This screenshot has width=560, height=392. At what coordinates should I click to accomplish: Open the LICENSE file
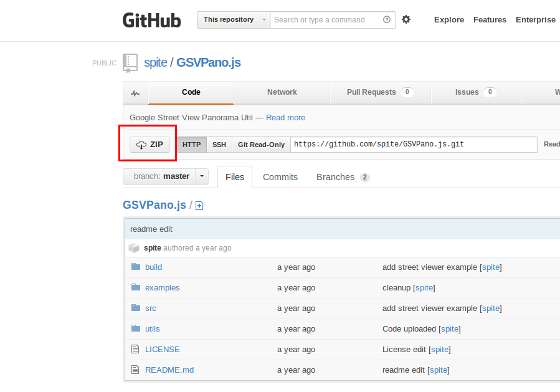pos(162,350)
